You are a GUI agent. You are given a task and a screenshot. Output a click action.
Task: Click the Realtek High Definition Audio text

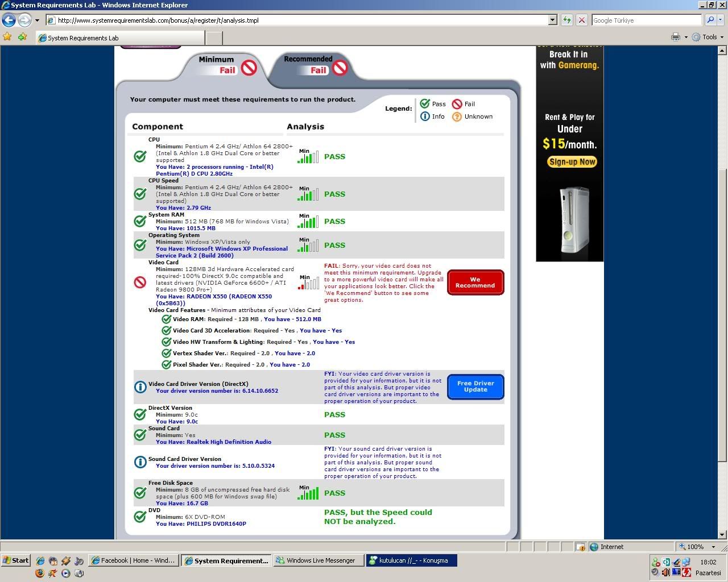coord(229,442)
